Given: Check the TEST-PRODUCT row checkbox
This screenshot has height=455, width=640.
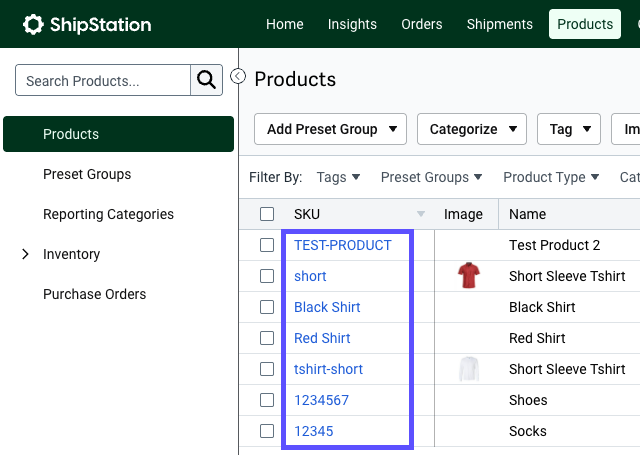Looking at the screenshot, I should click(267, 245).
